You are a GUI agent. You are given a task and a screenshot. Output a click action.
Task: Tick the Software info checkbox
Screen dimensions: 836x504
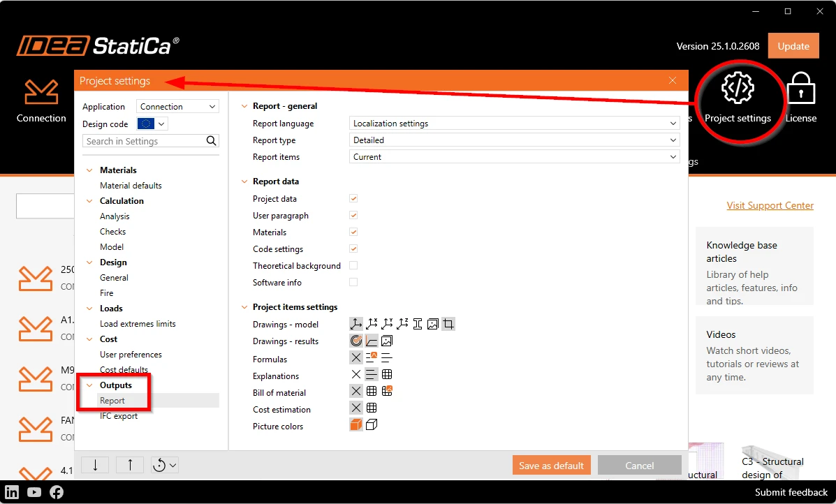tap(353, 282)
